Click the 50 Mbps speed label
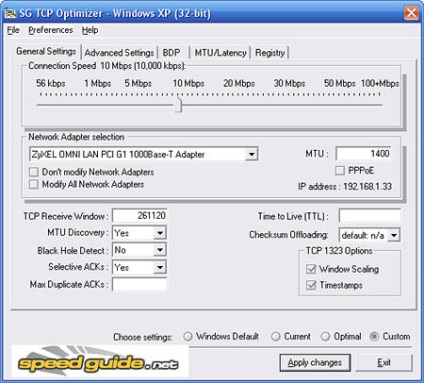 coord(339,83)
